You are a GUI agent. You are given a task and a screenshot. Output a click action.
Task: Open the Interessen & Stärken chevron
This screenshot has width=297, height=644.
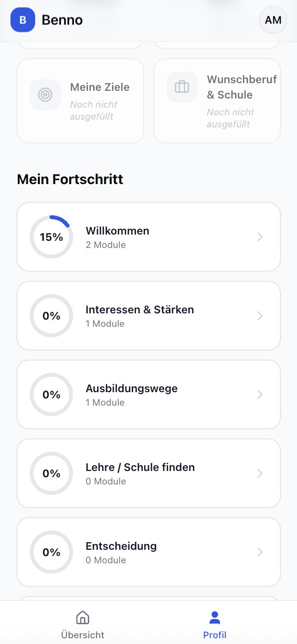click(x=260, y=316)
